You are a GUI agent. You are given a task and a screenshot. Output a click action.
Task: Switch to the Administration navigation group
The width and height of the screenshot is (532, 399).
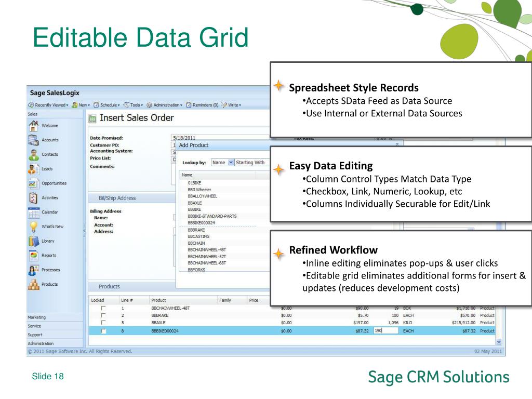click(55, 343)
